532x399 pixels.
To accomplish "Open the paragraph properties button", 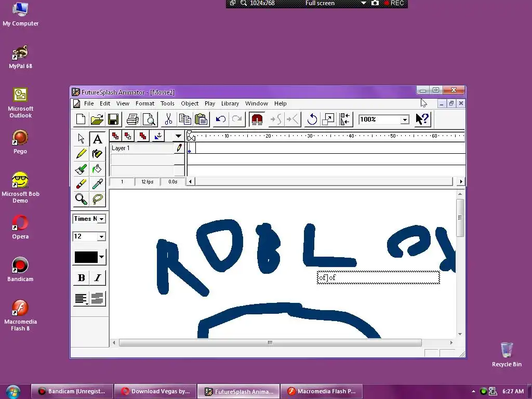I will [x=97, y=299].
